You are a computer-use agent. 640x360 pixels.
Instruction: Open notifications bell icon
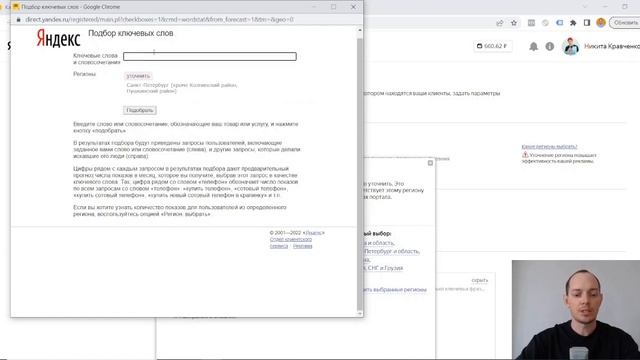point(533,47)
